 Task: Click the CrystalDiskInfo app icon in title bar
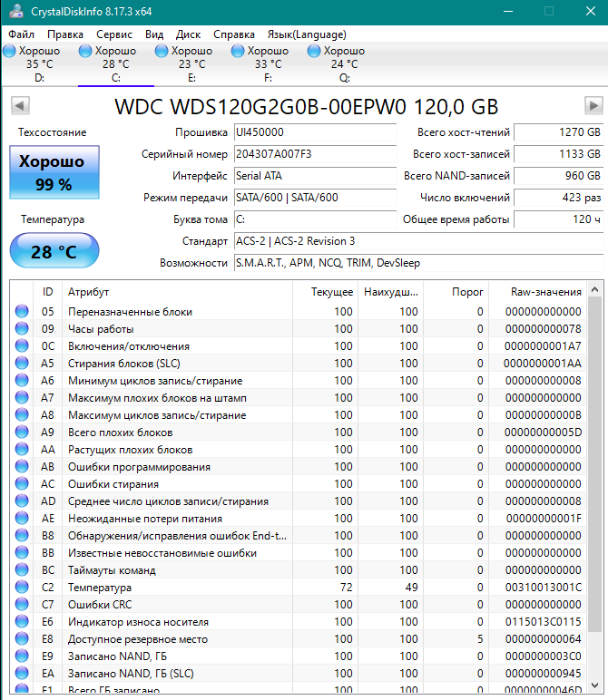(15, 11)
